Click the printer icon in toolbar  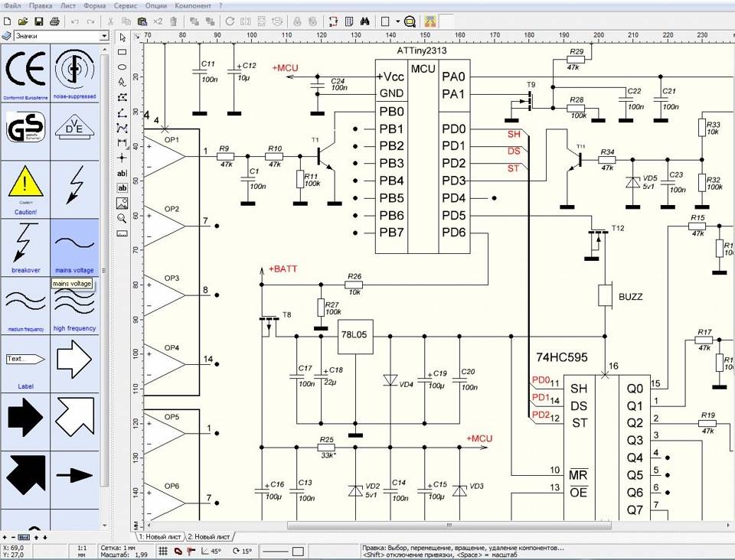(x=55, y=21)
